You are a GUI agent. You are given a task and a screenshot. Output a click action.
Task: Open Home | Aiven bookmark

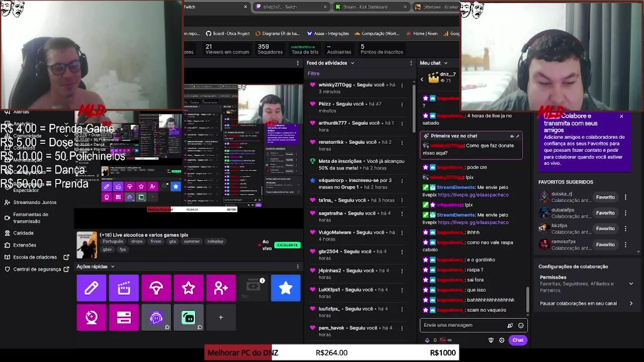422,34
